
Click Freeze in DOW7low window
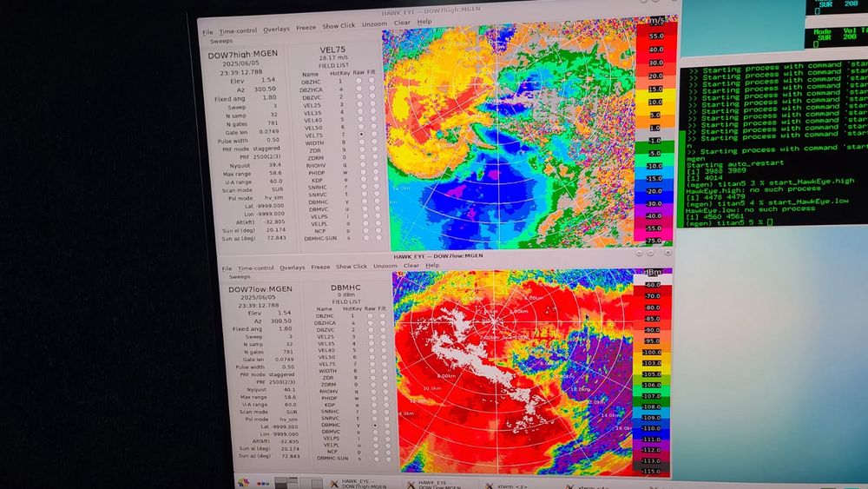pos(320,267)
